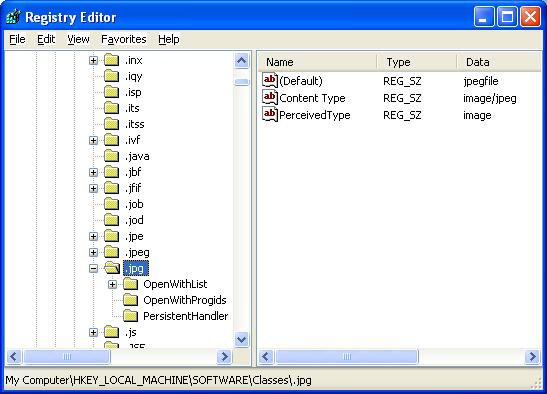Expand the .jfif key

pos(93,188)
